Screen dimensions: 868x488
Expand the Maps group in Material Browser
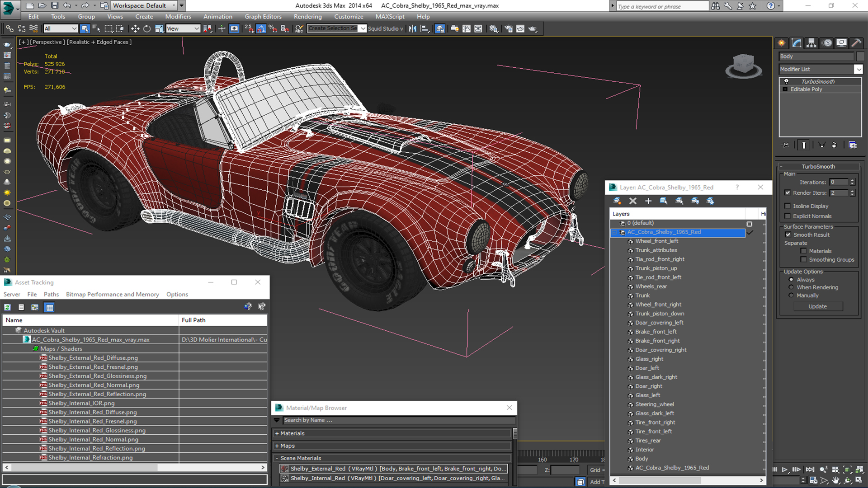pos(392,446)
